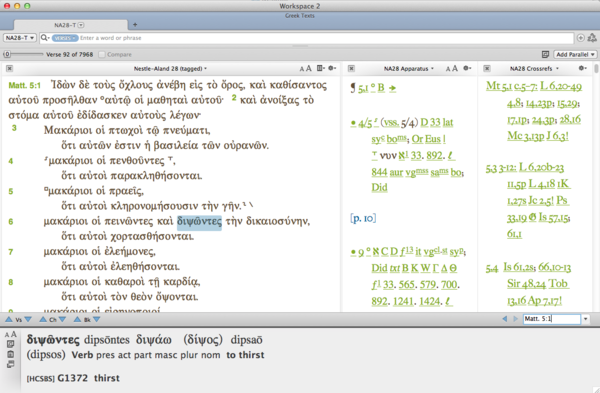Decrease Instant Details text size
The image size is (600, 393).
(6, 335)
